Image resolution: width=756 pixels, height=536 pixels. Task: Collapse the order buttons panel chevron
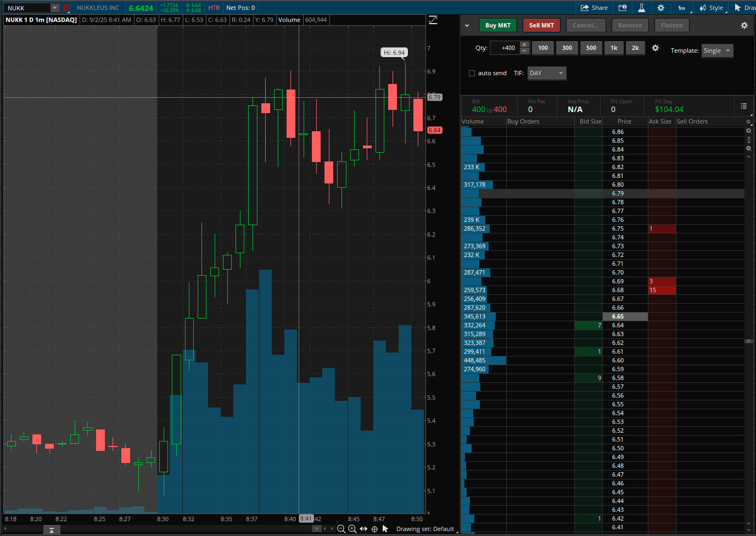(467, 25)
